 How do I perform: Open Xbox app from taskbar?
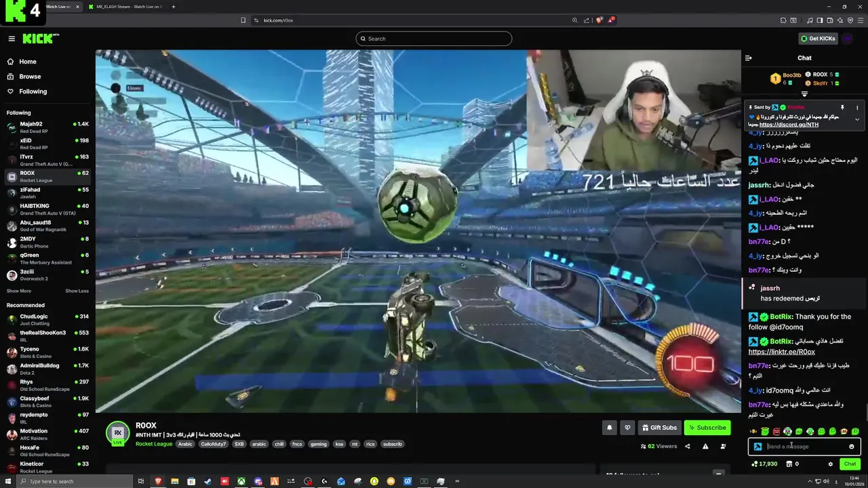coord(241,481)
